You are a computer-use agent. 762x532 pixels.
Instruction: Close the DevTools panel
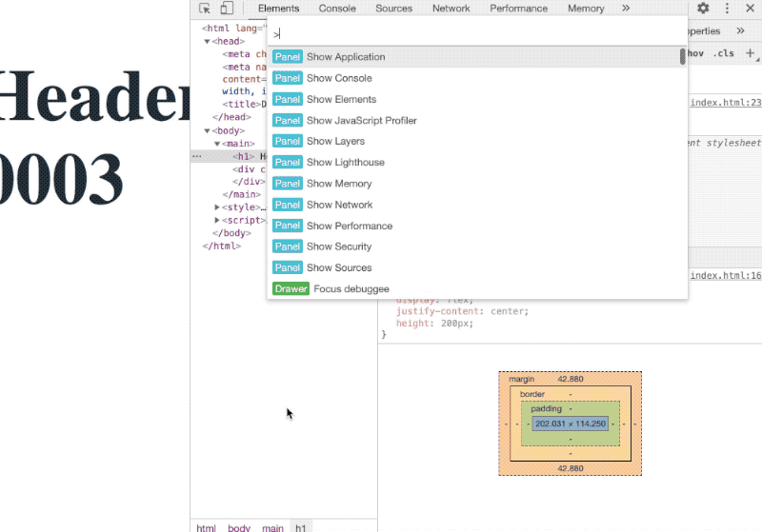tap(751, 9)
